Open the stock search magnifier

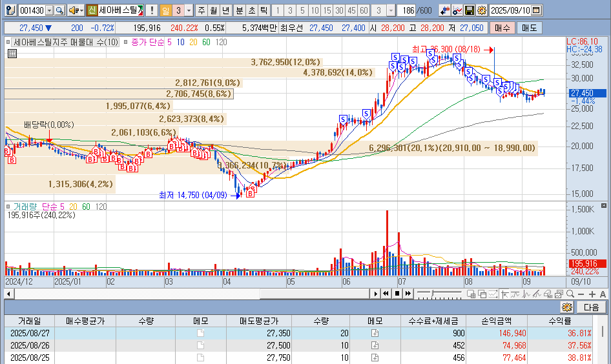pos(59,10)
